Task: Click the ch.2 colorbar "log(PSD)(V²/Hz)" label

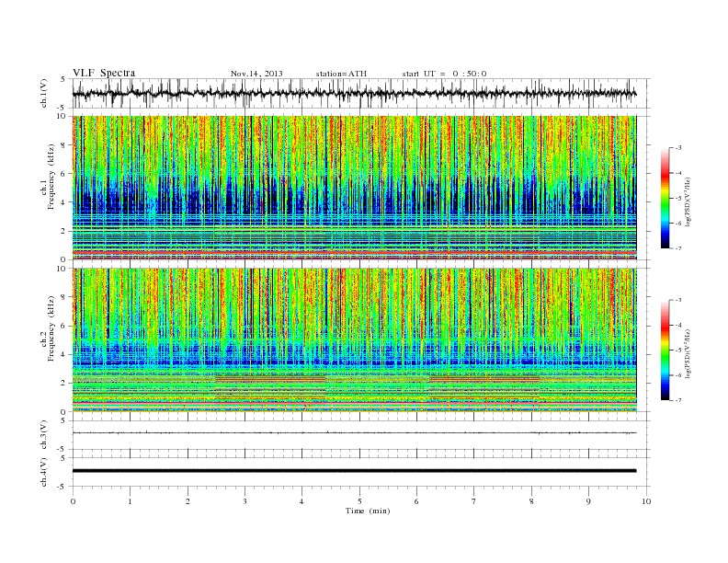Action: click(x=688, y=353)
